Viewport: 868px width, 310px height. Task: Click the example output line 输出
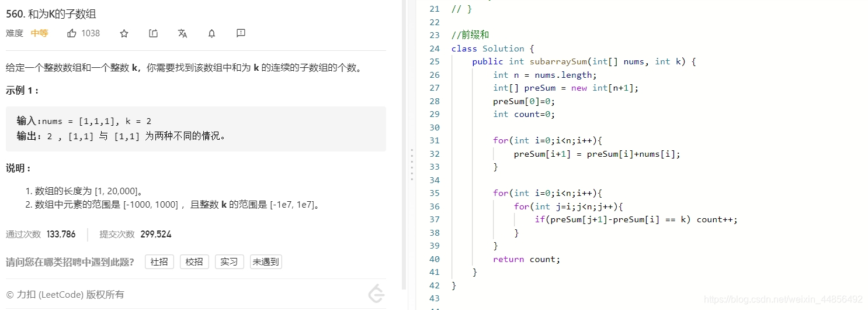[x=121, y=136]
